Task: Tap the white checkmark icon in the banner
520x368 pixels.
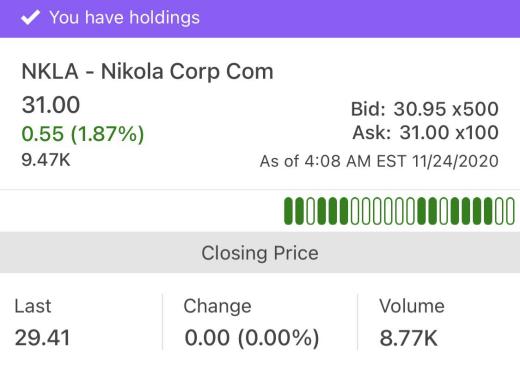Action: [x=30, y=17]
